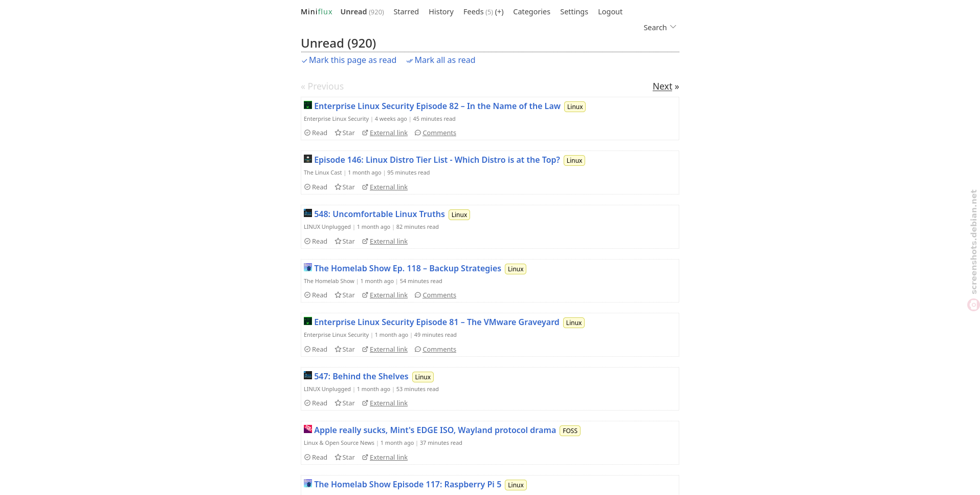Image resolution: width=980 pixels, height=495 pixels.
Task: Click the favicon beside Homelab Show Episode 117
Action: tap(308, 483)
